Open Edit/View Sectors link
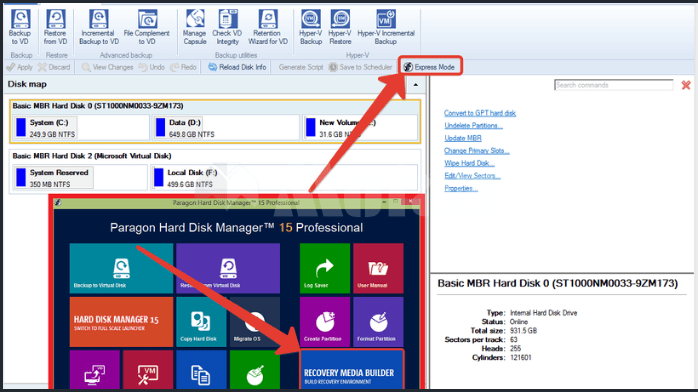Image resolution: width=698 pixels, height=392 pixels. click(472, 176)
